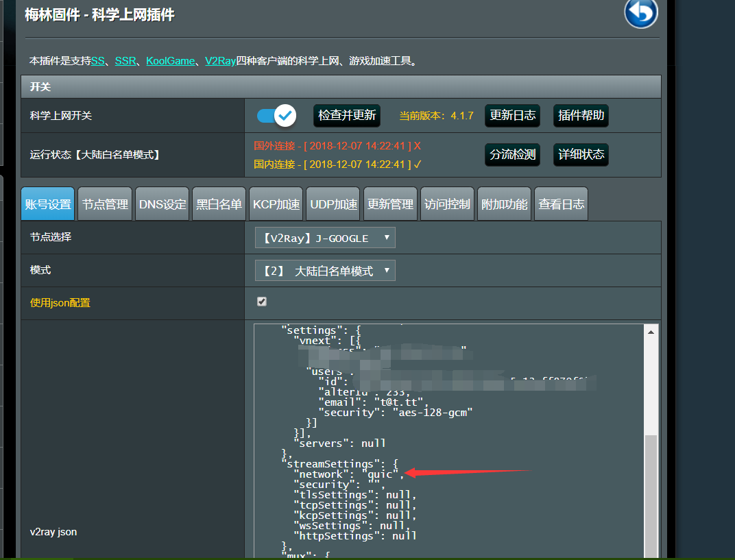735x560 pixels.
Task: Click the "tlsSettings": null line
Action: coord(355,495)
